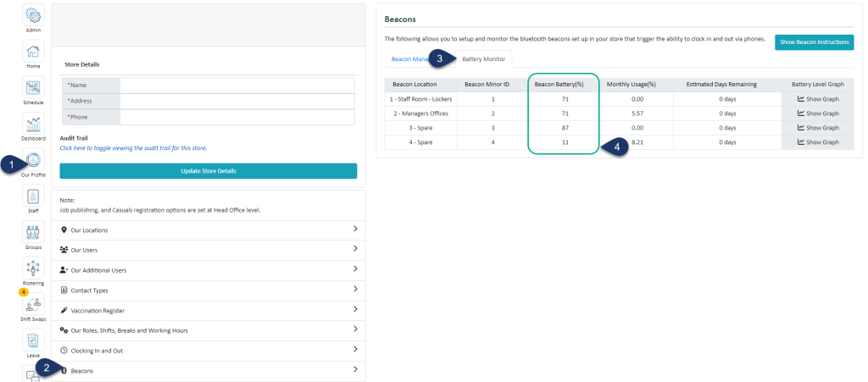
Task: Click the Beacon Battery(%) column header
Action: [x=559, y=85]
